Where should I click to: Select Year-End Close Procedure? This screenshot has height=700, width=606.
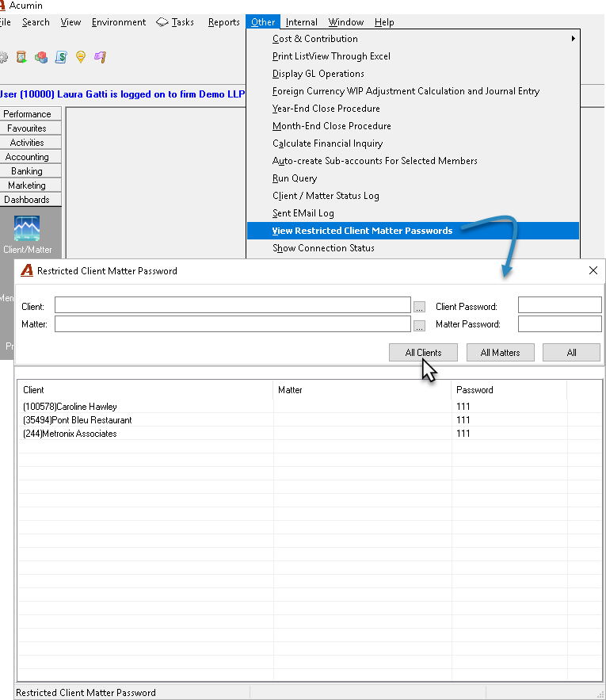[413, 109]
